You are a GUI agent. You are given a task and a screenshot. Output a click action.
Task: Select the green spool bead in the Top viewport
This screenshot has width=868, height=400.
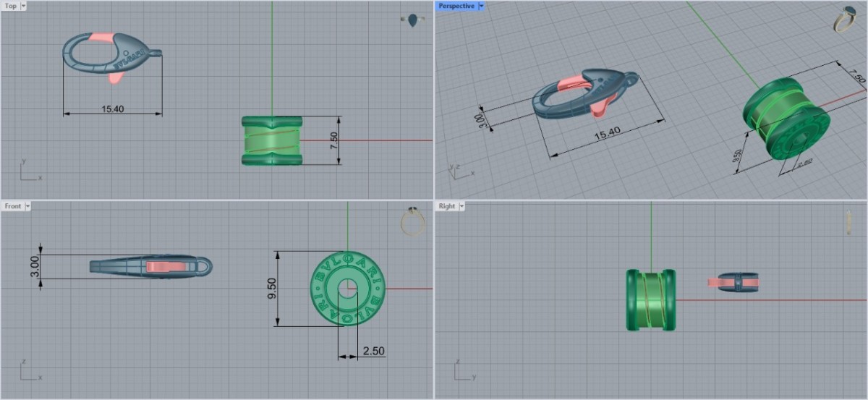[x=271, y=140]
